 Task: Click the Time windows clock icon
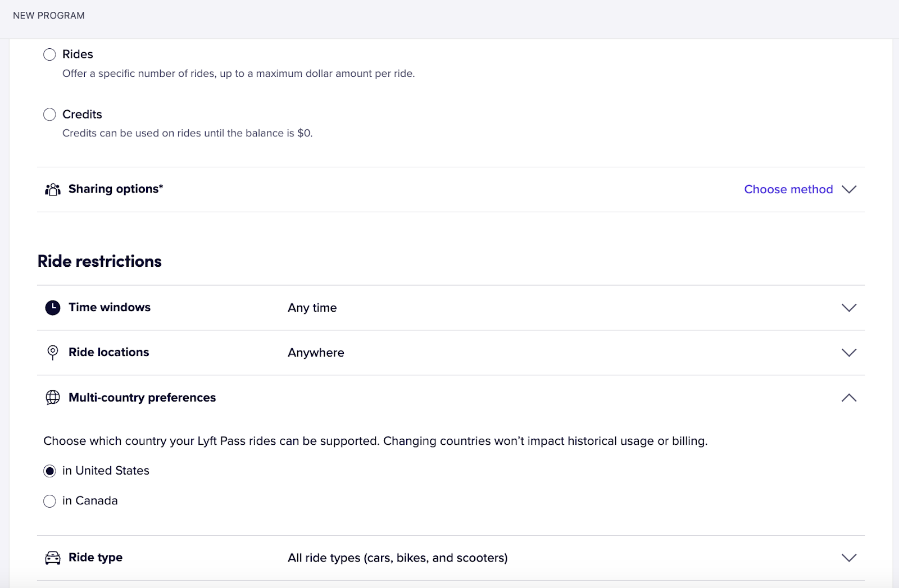click(52, 308)
